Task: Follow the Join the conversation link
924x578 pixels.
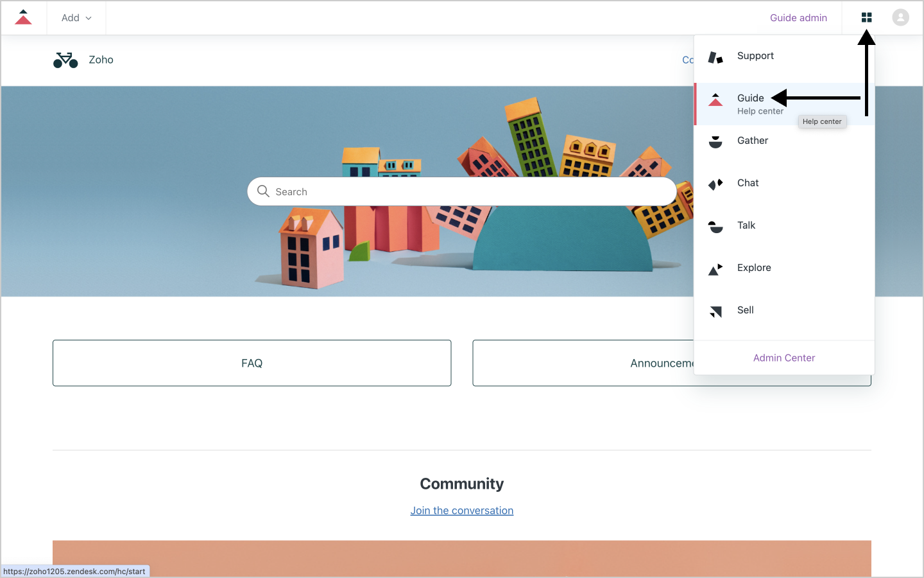Action: click(462, 511)
